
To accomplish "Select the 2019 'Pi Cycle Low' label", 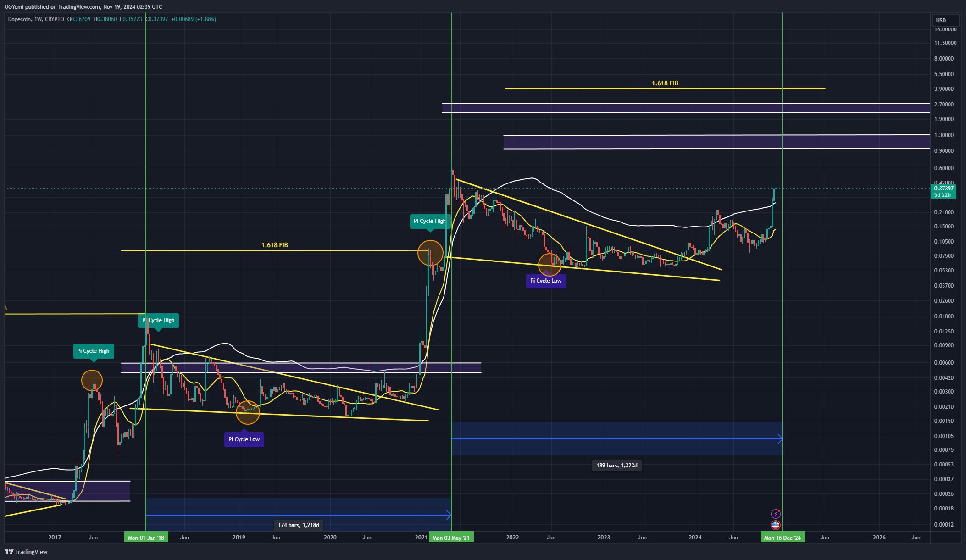I will pos(244,439).
